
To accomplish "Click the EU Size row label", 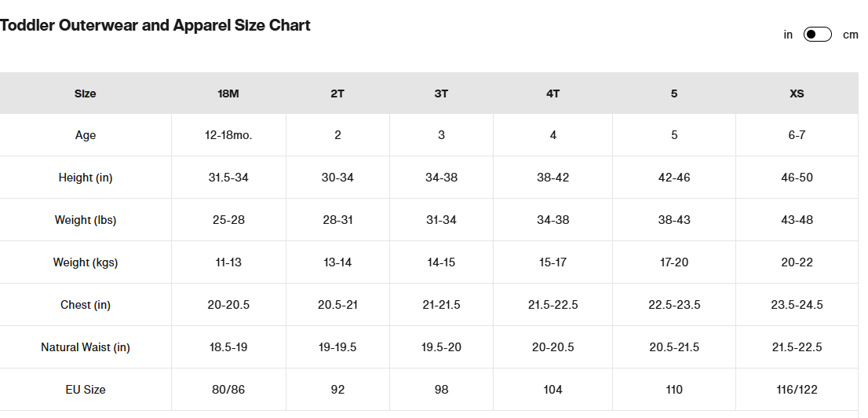I will tap(86, 389).
